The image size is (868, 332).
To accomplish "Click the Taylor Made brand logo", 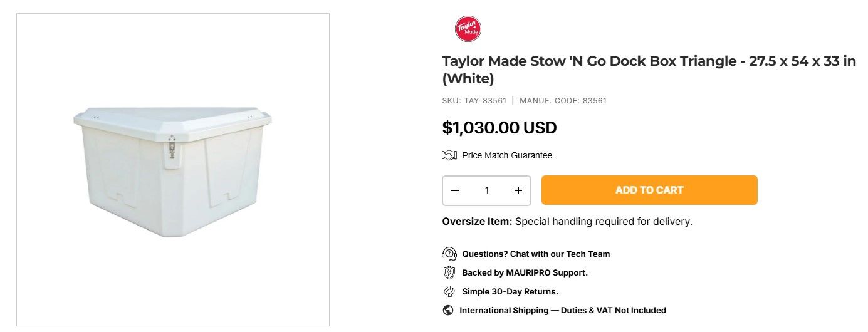I will point(468,29).
